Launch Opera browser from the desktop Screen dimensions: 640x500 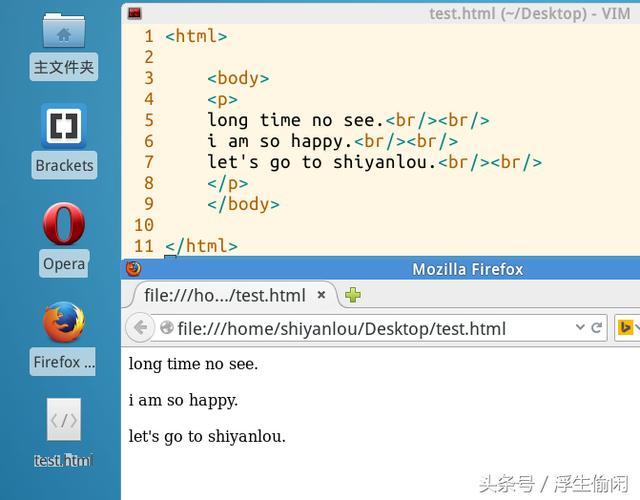pos(64,224)
